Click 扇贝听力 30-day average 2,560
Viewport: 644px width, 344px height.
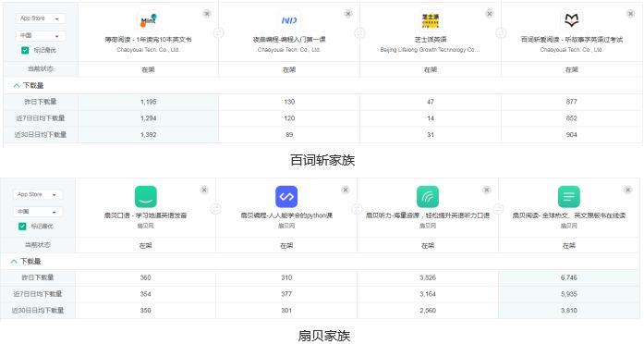pos(428,311)
